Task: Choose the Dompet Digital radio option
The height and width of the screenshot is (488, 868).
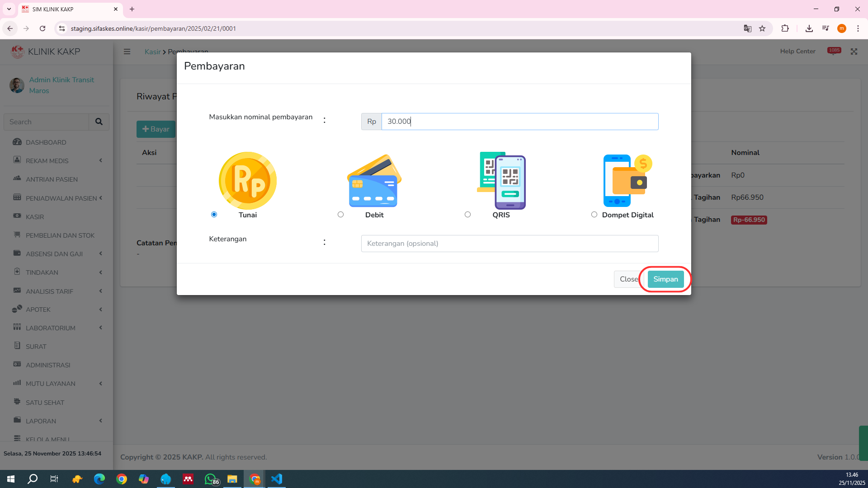Action: (594, 215)
